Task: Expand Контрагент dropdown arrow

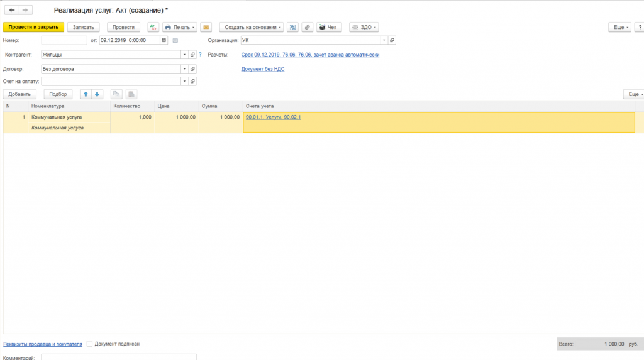Action: click(184, 55)
